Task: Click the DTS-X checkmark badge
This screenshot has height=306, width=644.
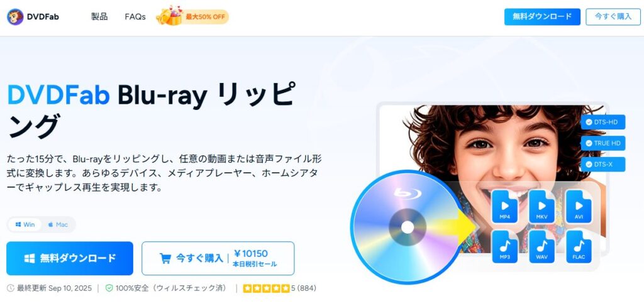Action: click(x=603, y=164)
